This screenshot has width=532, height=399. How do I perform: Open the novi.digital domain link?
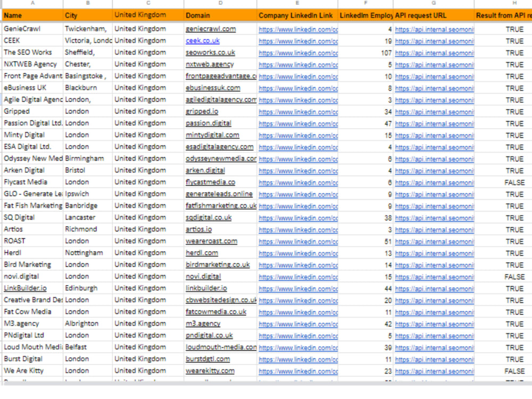pos(203,277)
